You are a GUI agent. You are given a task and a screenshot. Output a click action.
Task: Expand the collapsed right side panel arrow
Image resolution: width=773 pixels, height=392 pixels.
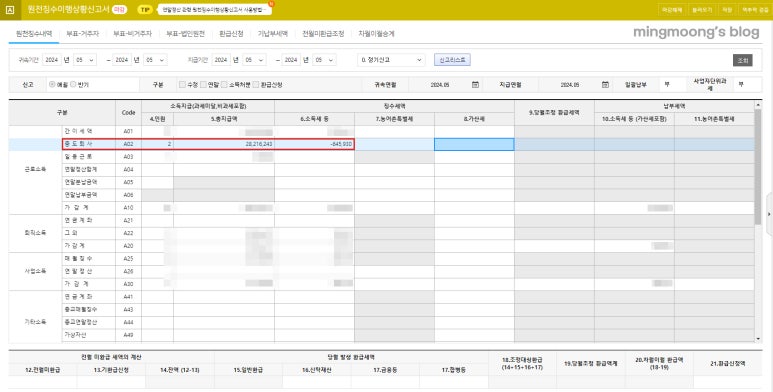(770, 214)
